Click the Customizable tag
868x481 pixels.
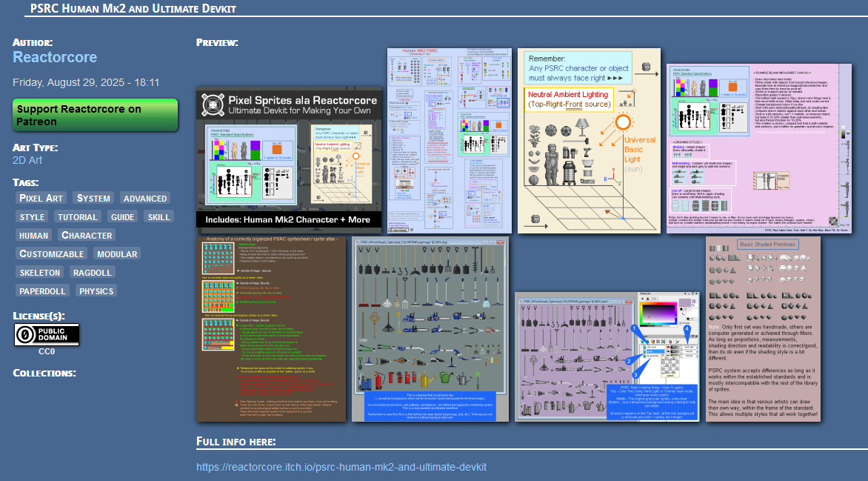coord(51,253)
